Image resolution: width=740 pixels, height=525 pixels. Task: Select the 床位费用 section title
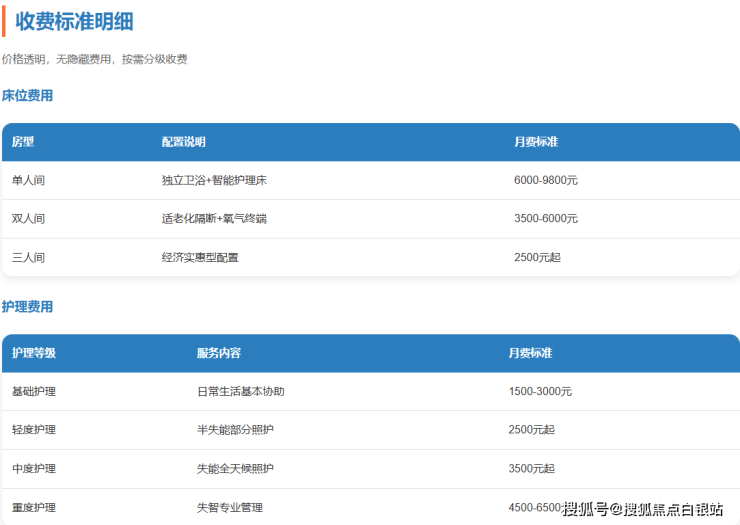point(28,96)
